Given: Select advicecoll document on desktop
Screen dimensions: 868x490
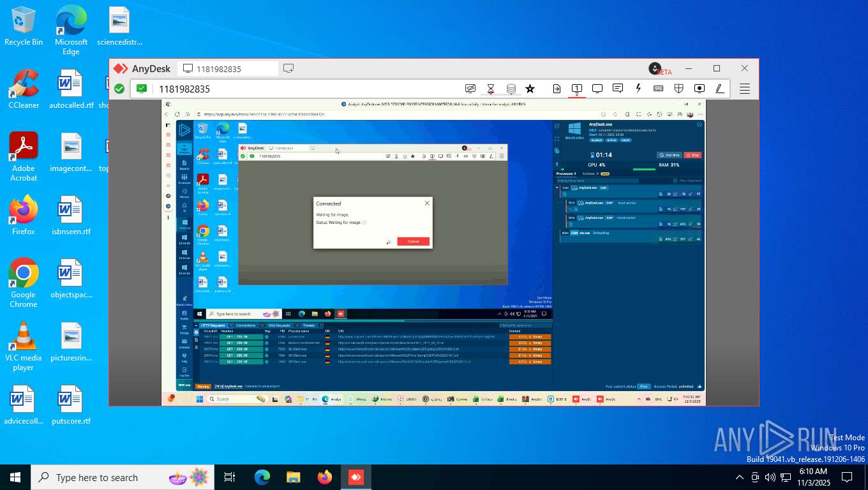Looking at the screenshot, I should 24,405.
